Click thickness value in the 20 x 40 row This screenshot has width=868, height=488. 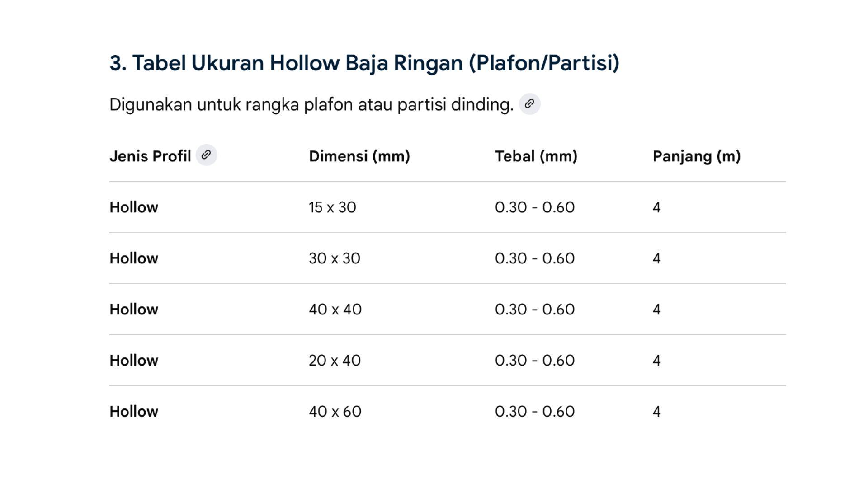pos(535,361)
